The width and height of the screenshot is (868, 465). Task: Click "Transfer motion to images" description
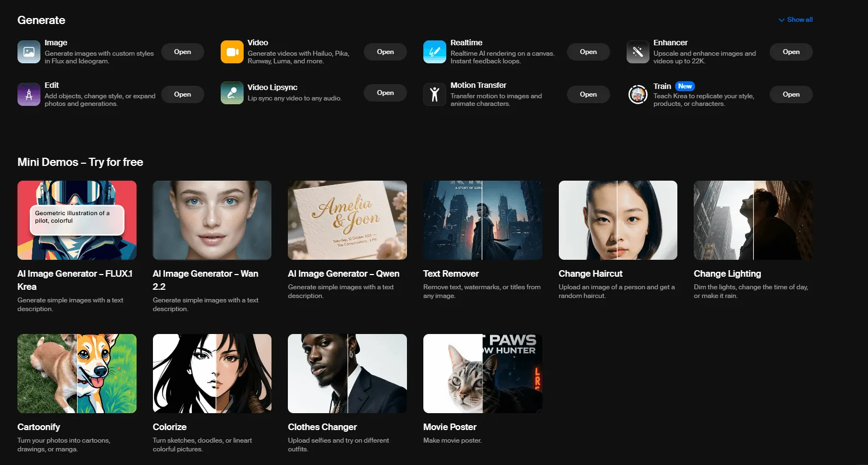[496, 100]
